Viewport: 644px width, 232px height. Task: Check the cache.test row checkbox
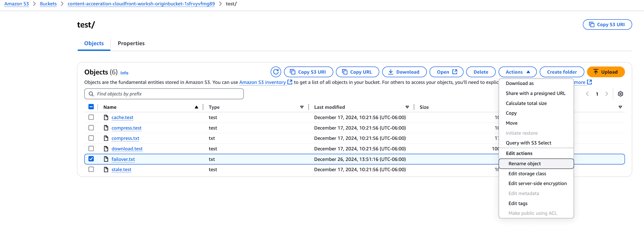pos(91,117)
